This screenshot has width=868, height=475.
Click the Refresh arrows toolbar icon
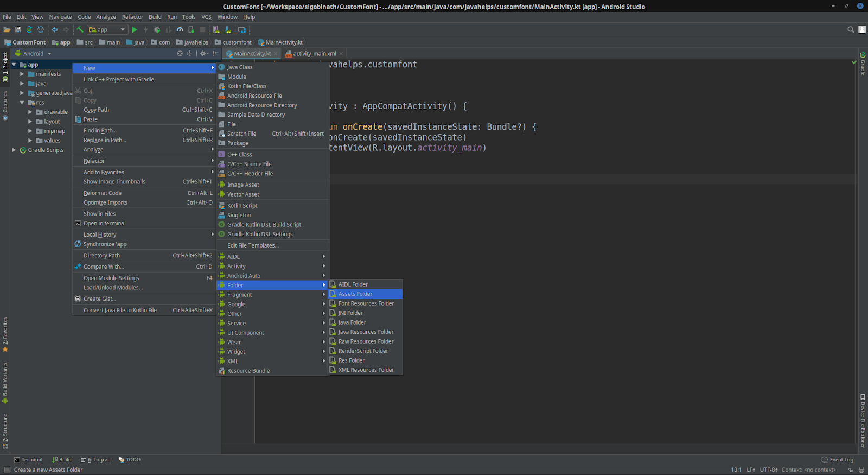[41, 30]
